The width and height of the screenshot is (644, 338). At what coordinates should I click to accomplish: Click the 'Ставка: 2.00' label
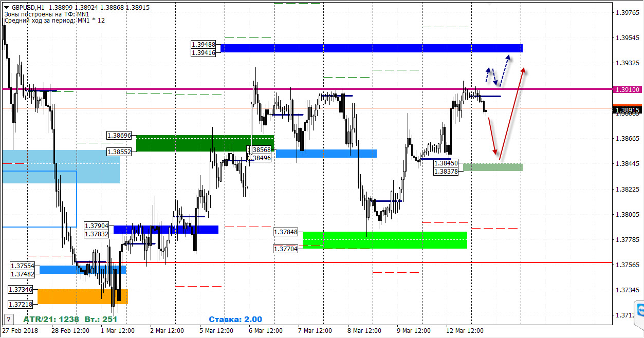point(235,320)
